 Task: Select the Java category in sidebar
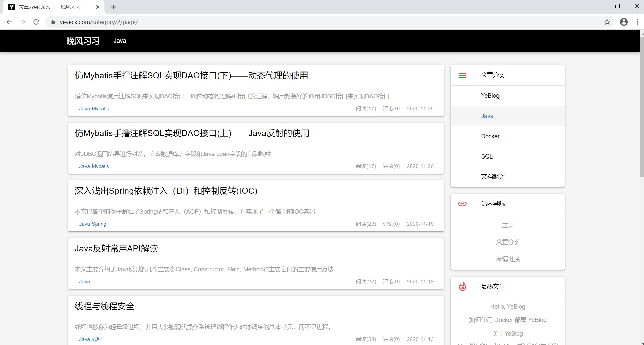(x=508, y=116)
